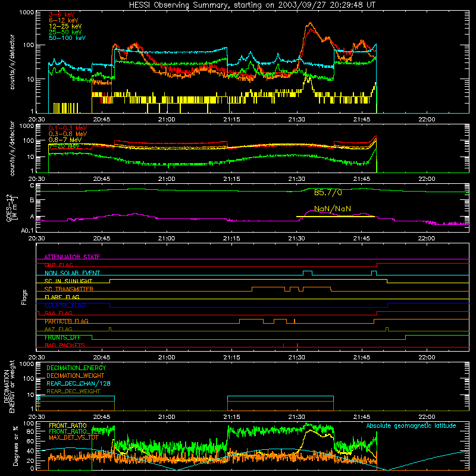
Task: Click the Flags panel axis title
Action: 24,297
